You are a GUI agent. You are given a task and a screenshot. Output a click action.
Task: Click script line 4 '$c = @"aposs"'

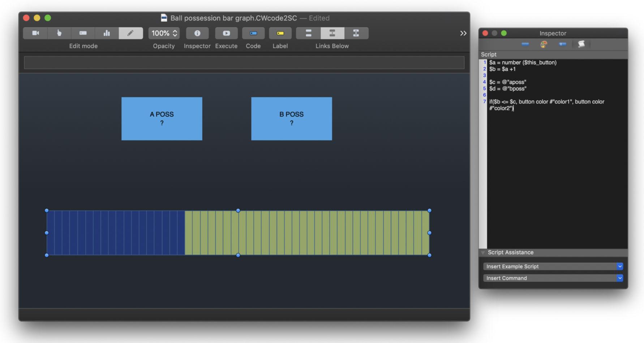coord(507,82)
